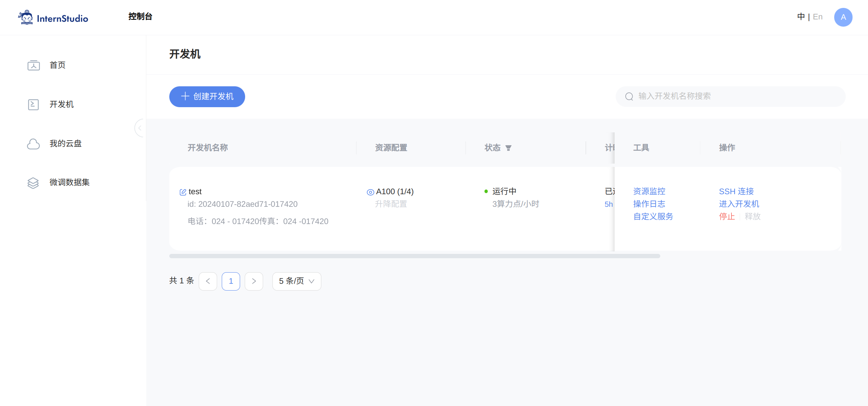
Task: Collapse the sidebar with the arrow handle
Action: 139,128
